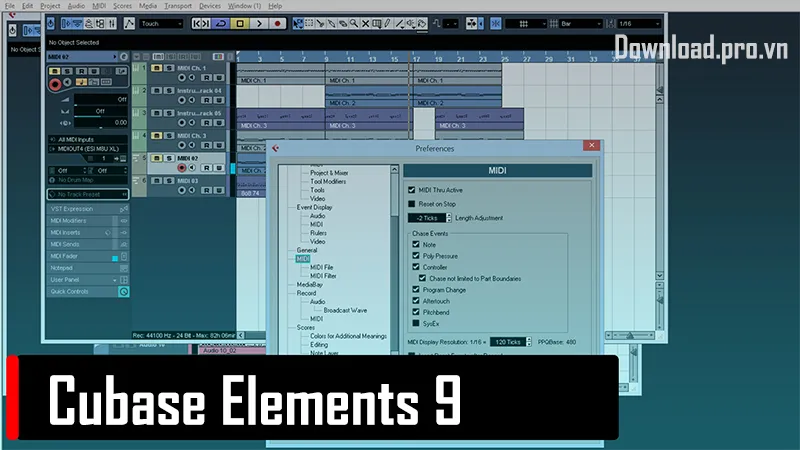Uncheck the Program Change checkbox
The width and height of the screenshot is (800, 450).
pos(416,289)
